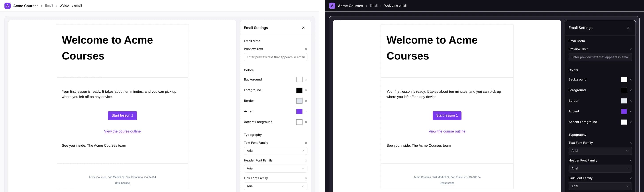The width and height of the screenshot is (644, 192).
Task: Reset Header Font Family in dark window
Action: pos(631,161)
